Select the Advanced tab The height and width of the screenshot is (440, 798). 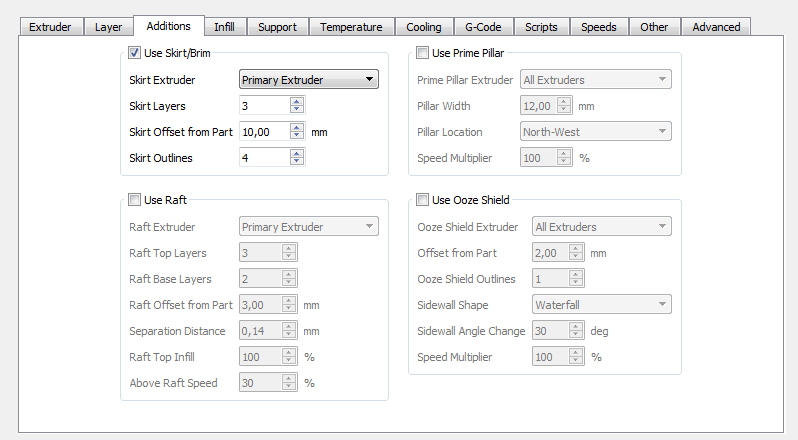pos(716,27)
